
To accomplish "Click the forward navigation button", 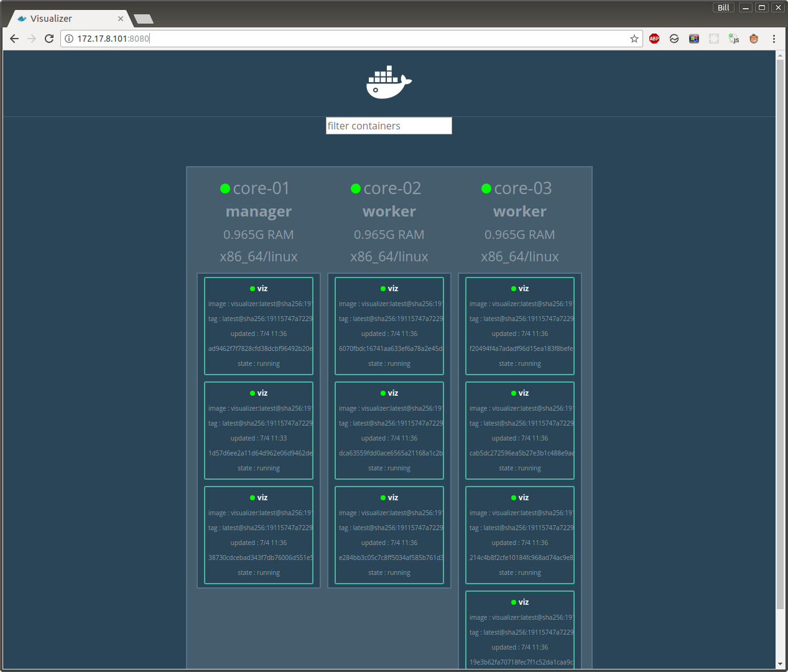I will click(32, 38).
